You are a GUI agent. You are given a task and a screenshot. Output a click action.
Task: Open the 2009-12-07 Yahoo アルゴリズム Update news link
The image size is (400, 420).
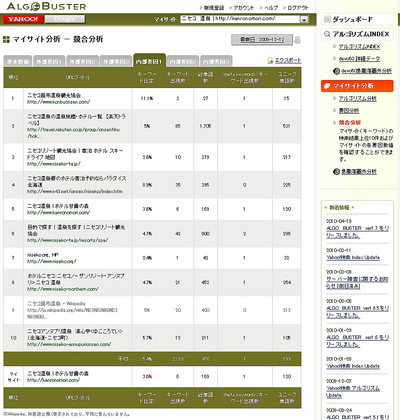coord(353,392)
